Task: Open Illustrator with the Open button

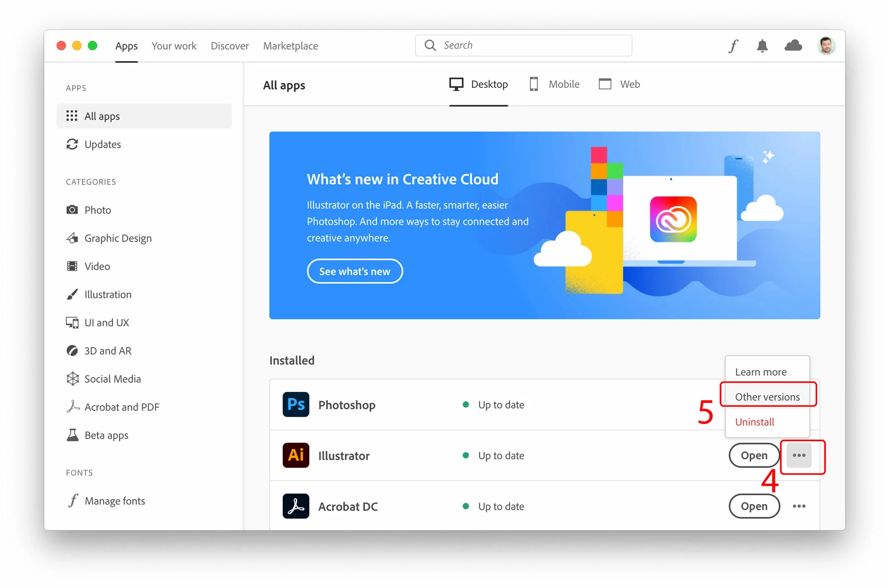Action: pos(754,455)
